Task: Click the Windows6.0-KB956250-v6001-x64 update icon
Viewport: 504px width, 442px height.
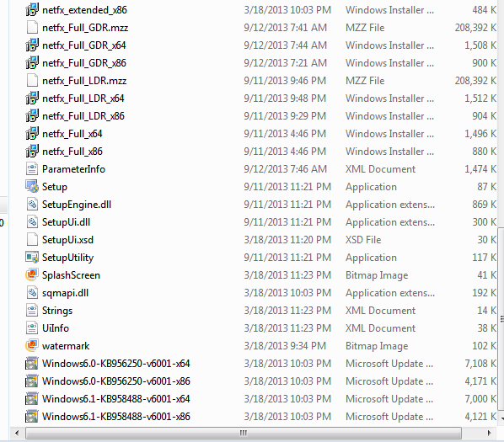Action: [x=32, y=364]
